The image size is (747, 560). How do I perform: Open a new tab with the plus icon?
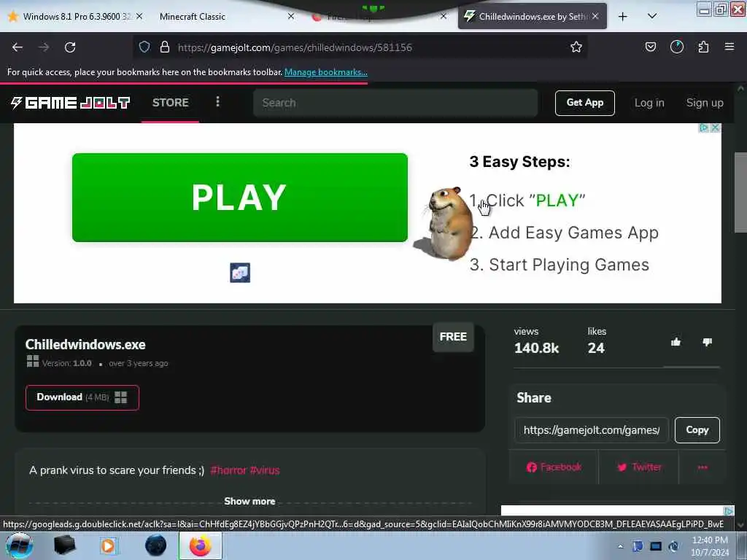coord(623,17)
